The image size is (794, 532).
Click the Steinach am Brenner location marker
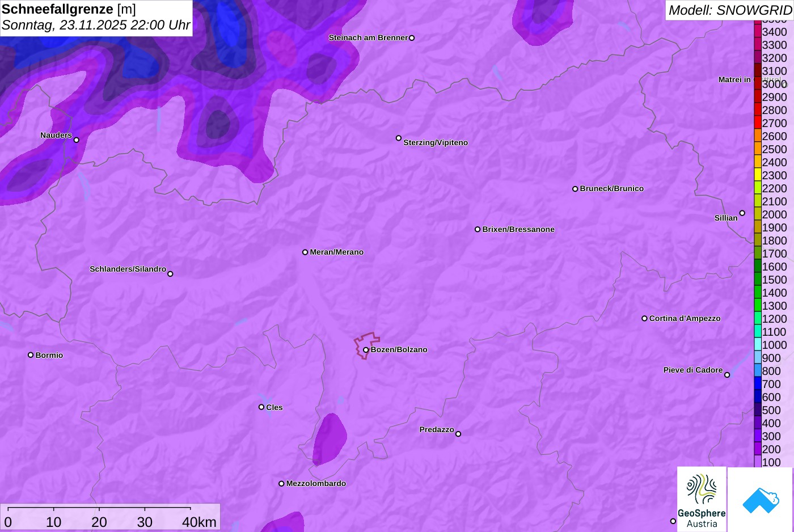click(x=412, y=38)
